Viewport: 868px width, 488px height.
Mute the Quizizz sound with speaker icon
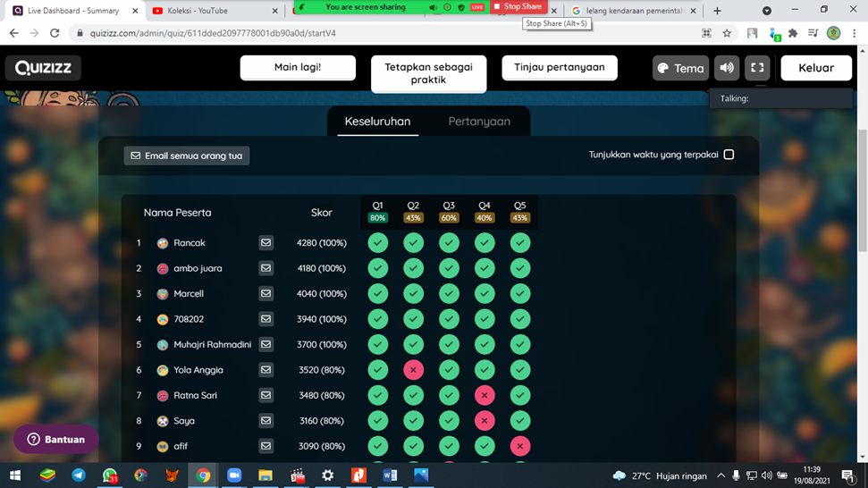[727, 68]
